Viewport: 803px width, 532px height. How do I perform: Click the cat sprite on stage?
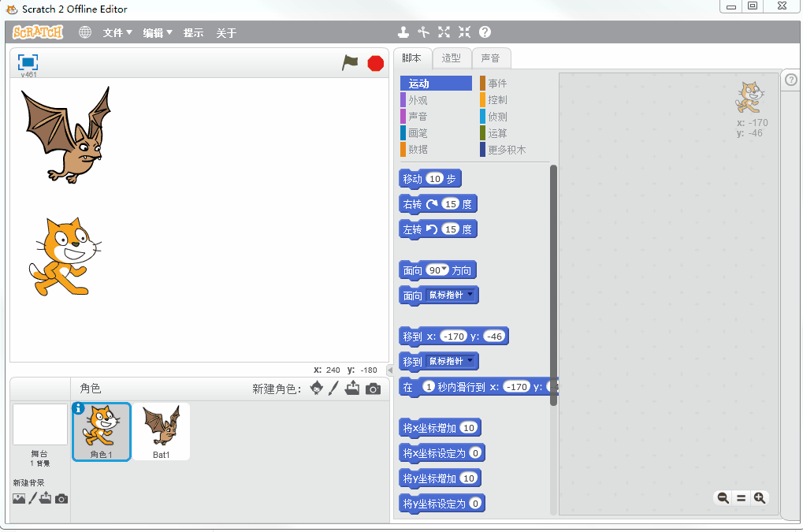pyautogui.click(x=65, y=256)
